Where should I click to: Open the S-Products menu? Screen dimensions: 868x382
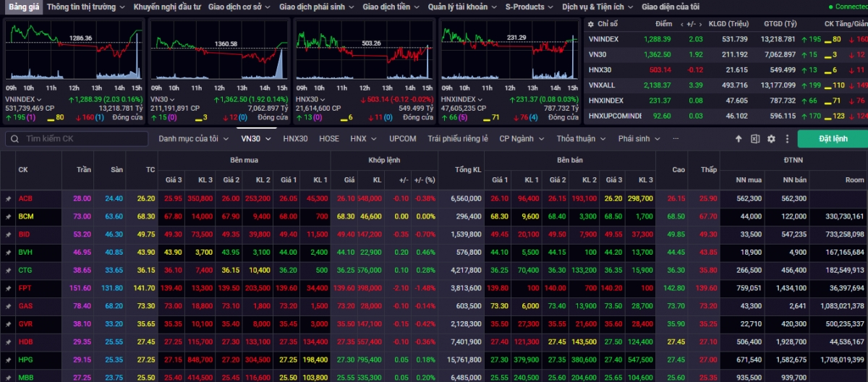(x=529, y=7)
